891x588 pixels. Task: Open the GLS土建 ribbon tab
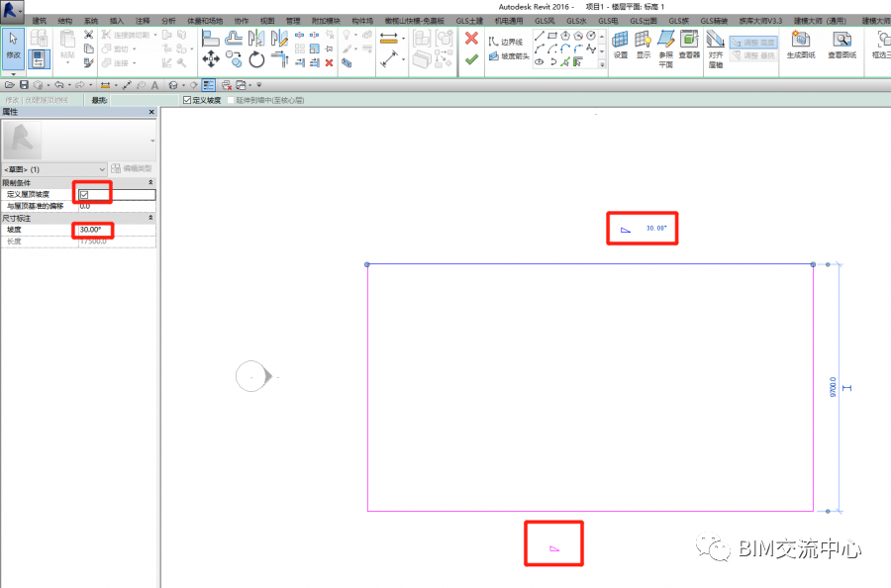click(x=469, y=21)
